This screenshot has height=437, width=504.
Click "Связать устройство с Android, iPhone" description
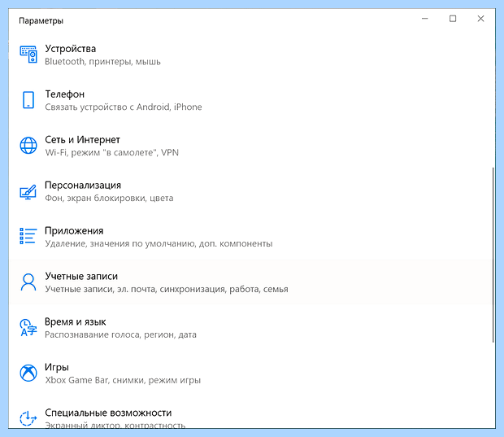pyautogui.click(x=124, y=107)
